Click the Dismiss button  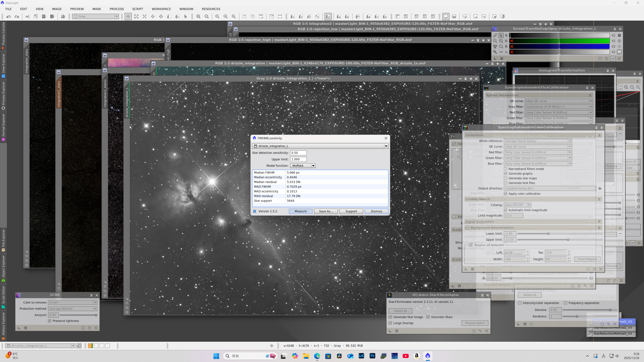tap(376, 211)
